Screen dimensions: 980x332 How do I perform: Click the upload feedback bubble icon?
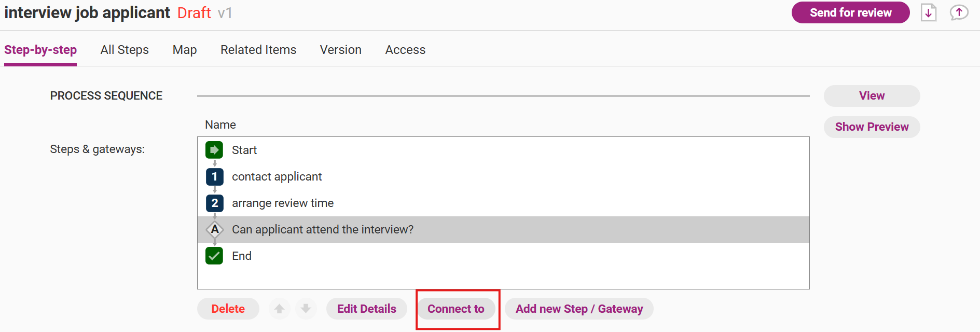tap(959, 12)
